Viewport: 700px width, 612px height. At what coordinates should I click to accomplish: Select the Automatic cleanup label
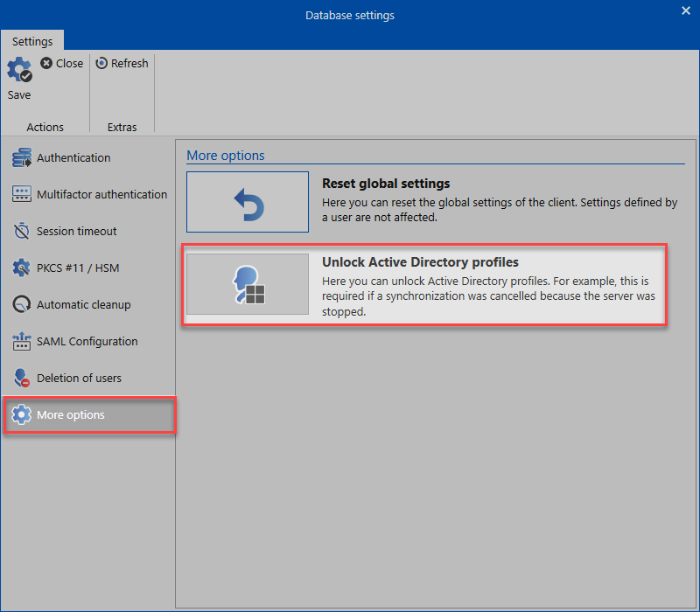[x=83, y=304]
